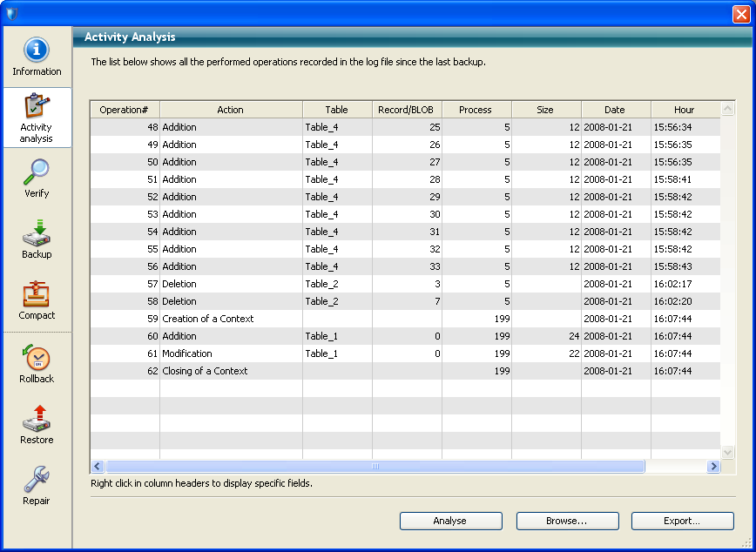Click the vertical scrollbar down arrow

[728, 453]
